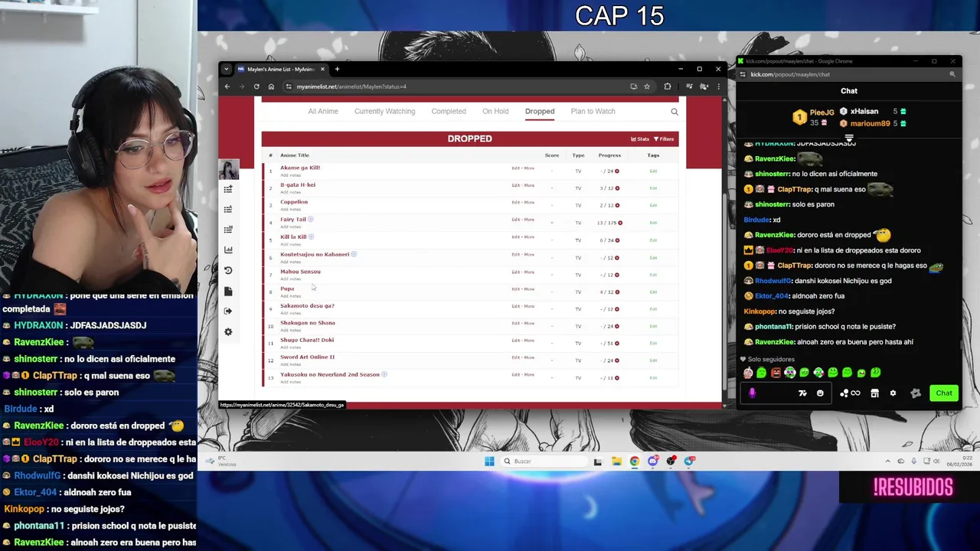Open list settings gear in sidebar
This screenshot has height=551, width=980.
pyautogui.click(x=228, y=331)
